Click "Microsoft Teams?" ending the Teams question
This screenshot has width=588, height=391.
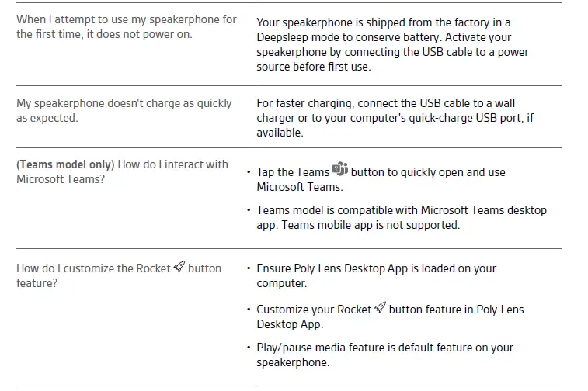click(x=61, y=178)
